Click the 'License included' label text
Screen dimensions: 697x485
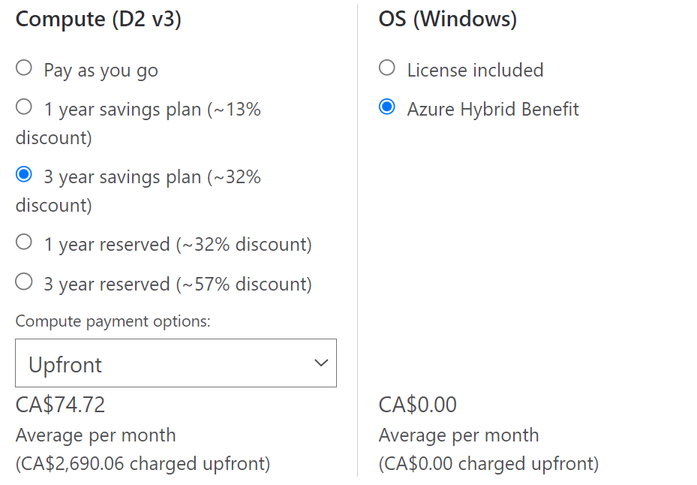pyautogui.click(x=475, y=70)
